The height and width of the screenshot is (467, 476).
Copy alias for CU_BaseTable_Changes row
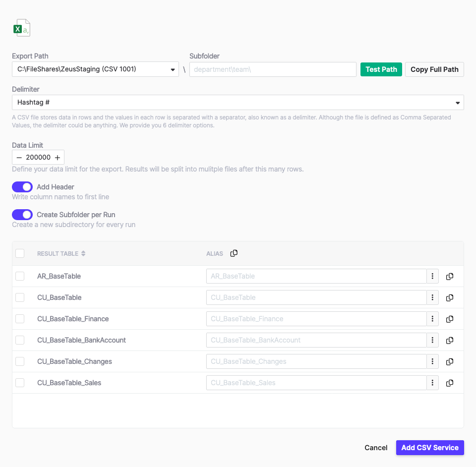tap(450, 361)
